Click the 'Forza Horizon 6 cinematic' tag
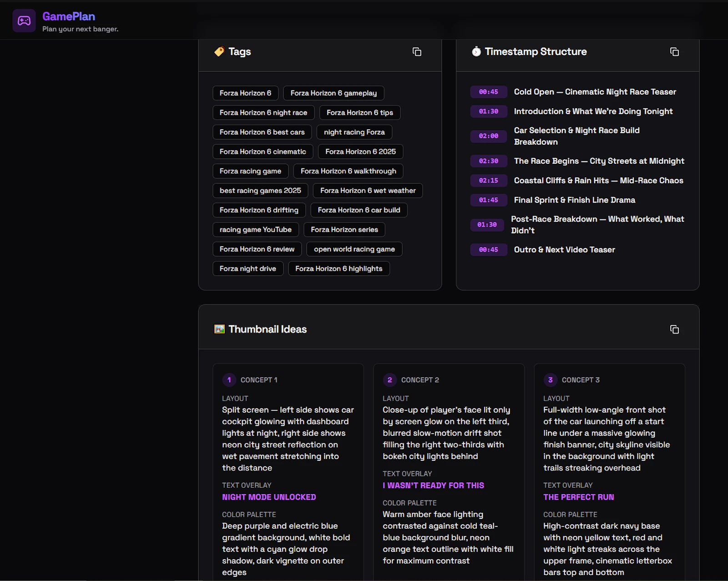This screenshot has width=728, height=581. pyautogui.click(x=263, y=152)
